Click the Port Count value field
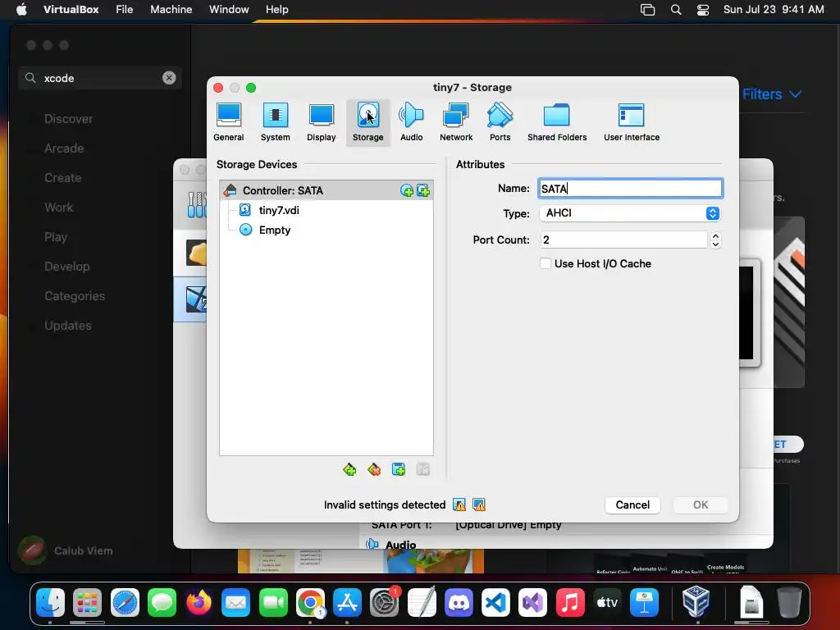This screenshot has height=630, width=840. pyautogui.click(x=624, y=240)
